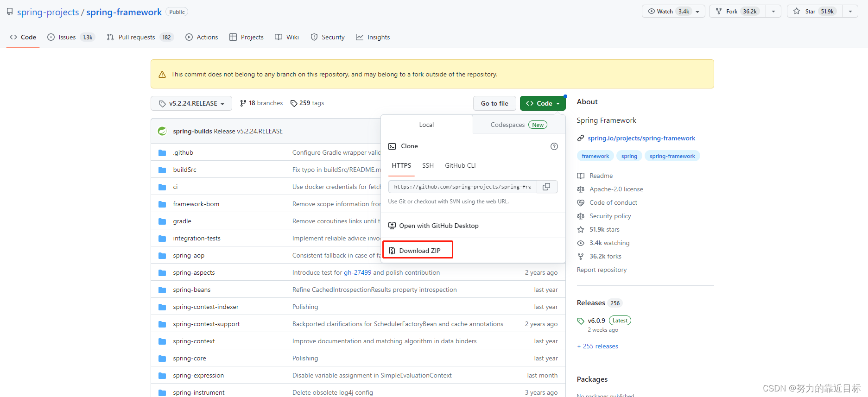Click the tag icon next to v6.0.9 release
Screen dimensions: 868x397
(x=581, y=321)
